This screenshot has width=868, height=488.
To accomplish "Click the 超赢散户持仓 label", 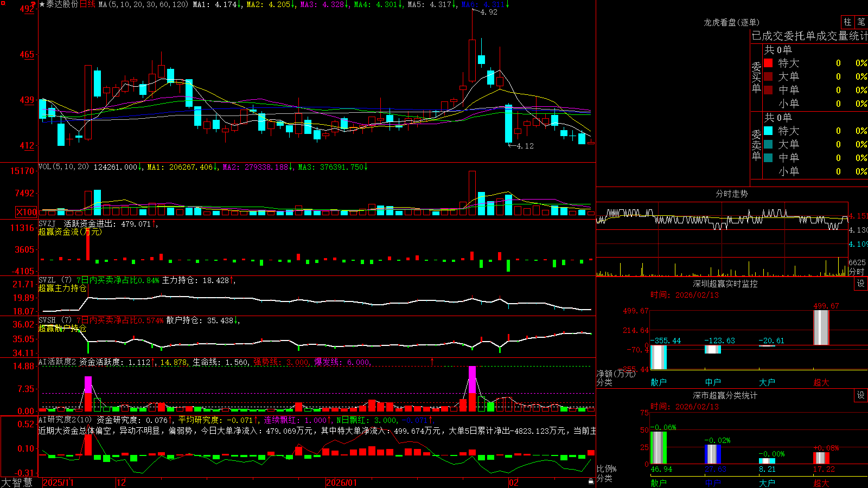I will pyautogui.click(x=62, y=328).
